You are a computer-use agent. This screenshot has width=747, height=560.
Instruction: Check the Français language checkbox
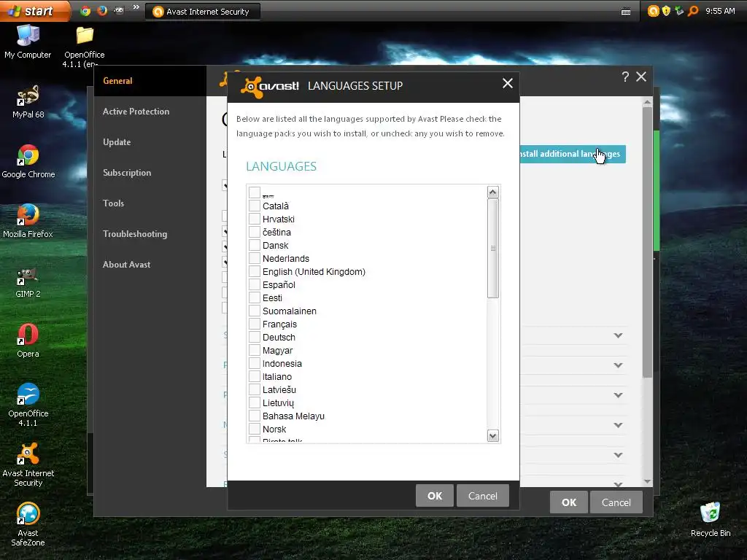point(255,324)
